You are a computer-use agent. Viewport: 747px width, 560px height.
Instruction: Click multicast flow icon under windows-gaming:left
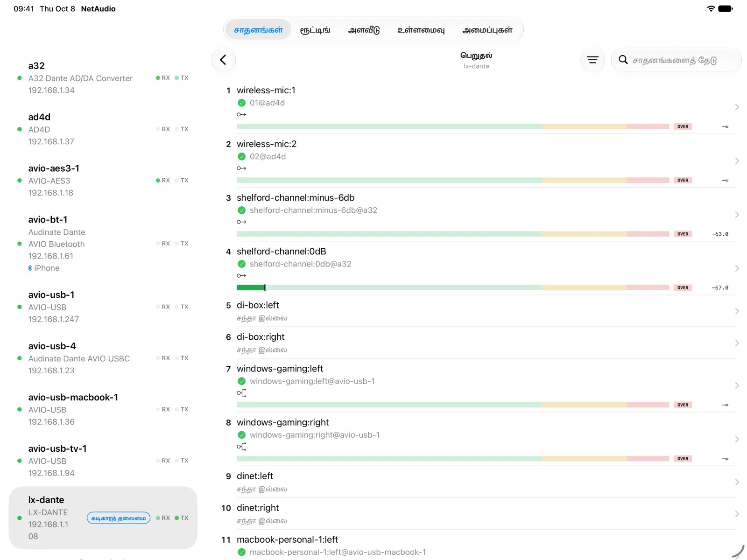(241, 393)
